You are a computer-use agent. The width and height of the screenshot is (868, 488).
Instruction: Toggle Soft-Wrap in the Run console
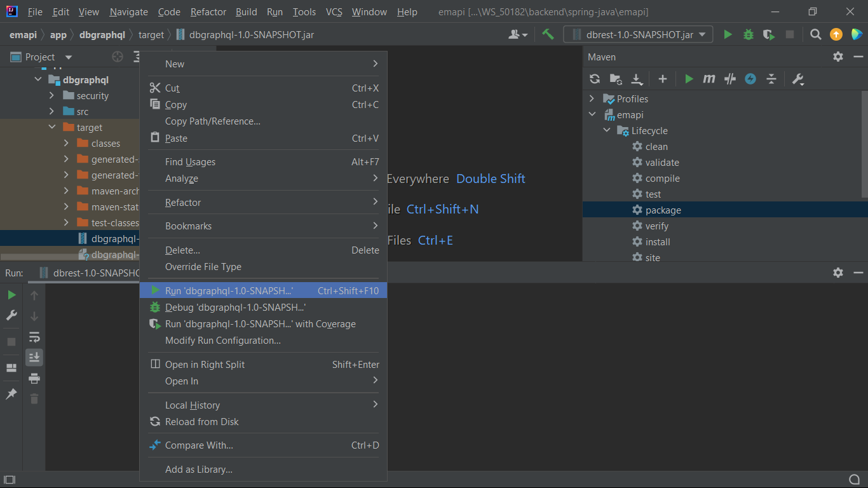[x=34, y=337]
